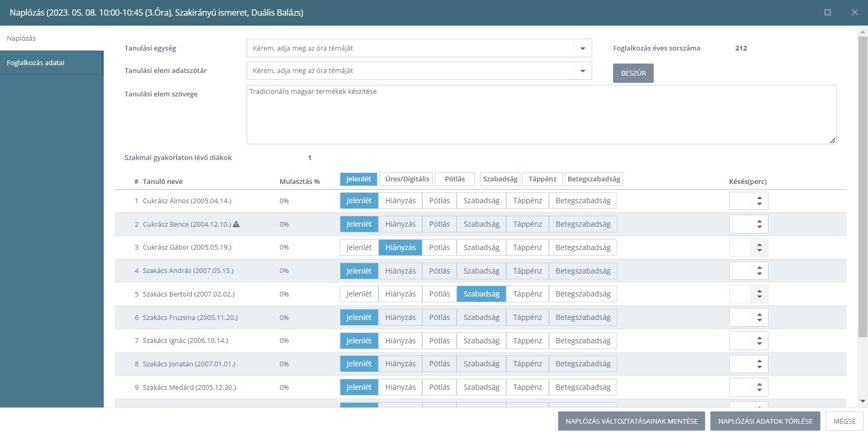Click Késés input field for Cukrász Gábor
This screenshot has height=433, width=868.
click(x=740, y=248)
